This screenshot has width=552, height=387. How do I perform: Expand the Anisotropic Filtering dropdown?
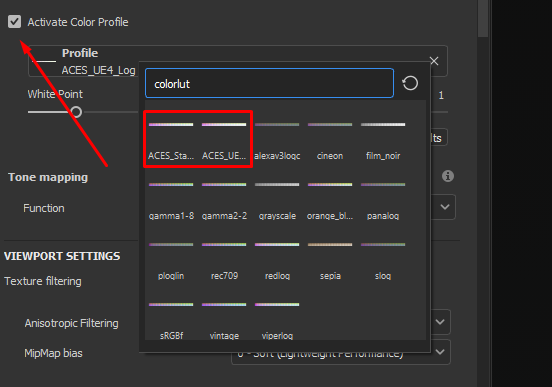click(440, 322)
